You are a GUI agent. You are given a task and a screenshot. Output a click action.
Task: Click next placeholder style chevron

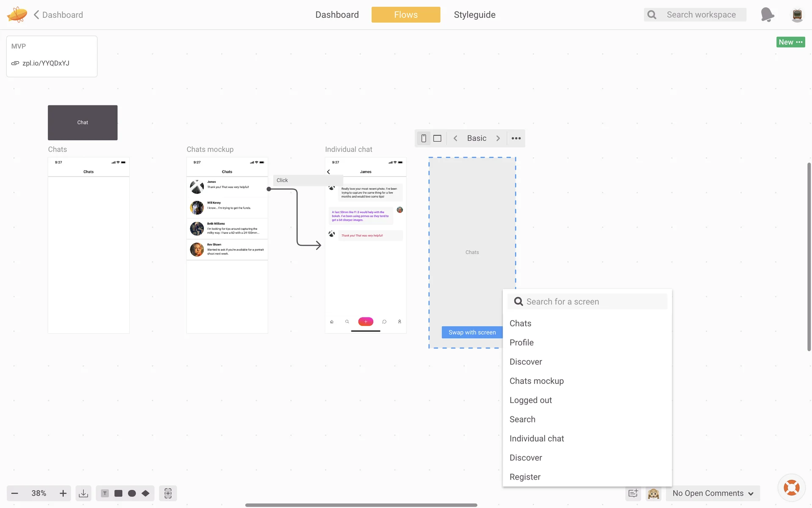click(x=498, y=138)
